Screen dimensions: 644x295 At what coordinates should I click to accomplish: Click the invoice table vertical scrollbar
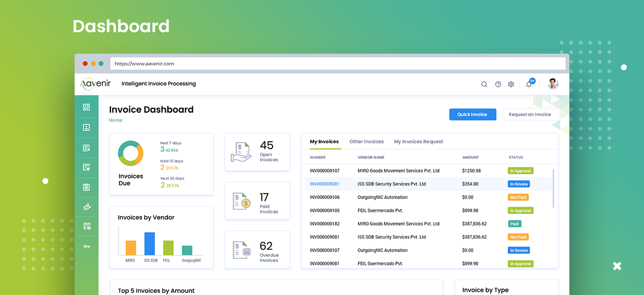click(553, 188)
